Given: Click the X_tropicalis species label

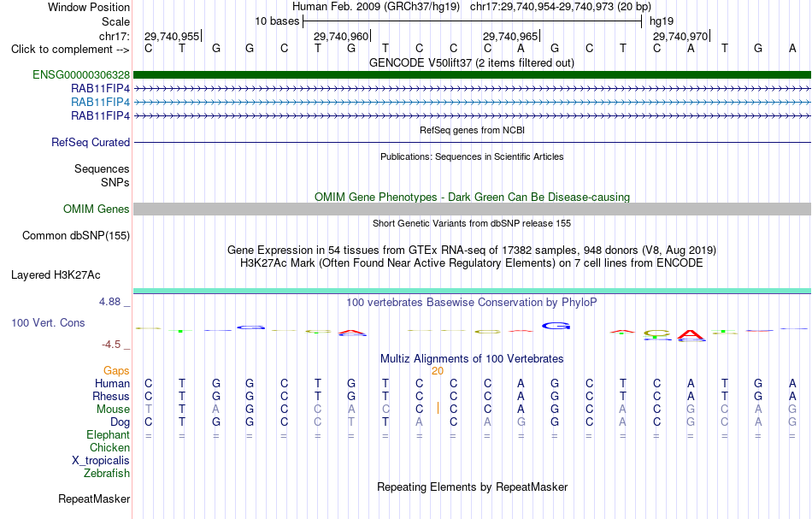Looking at the screenshot, I should (x=101, y=461).
